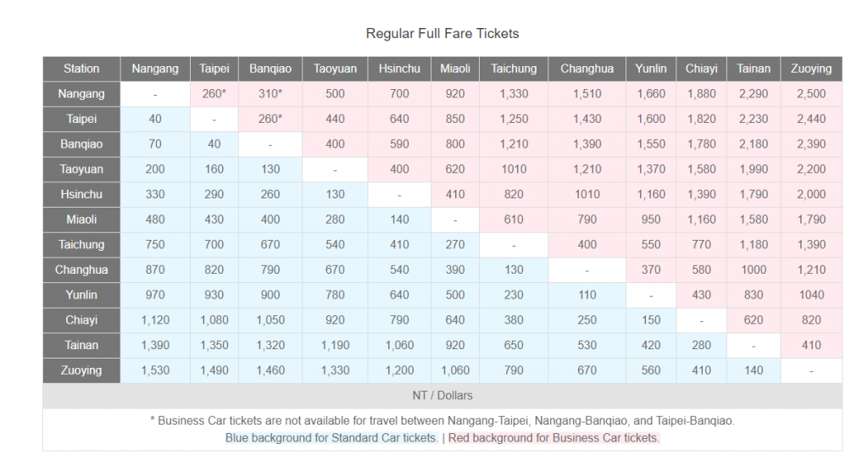Click the 2,000 fare in Hsinchu row

click(x=811, y=194)
